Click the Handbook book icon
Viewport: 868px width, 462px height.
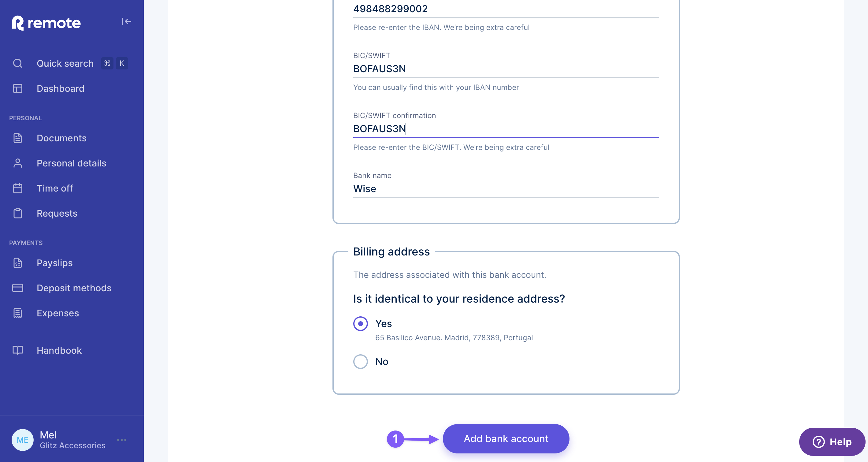(x=17, y=350)
